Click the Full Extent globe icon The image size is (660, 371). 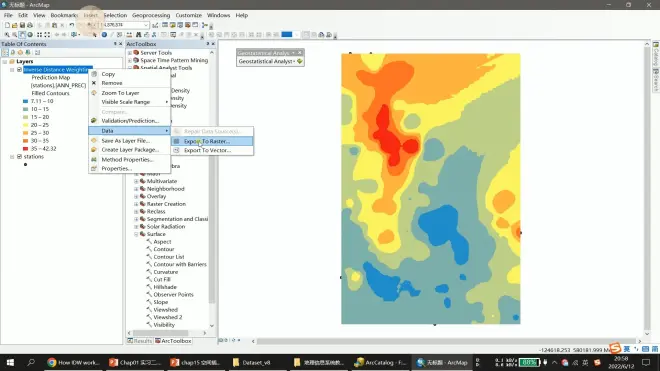pyautogui.click(x=30, y=35)
